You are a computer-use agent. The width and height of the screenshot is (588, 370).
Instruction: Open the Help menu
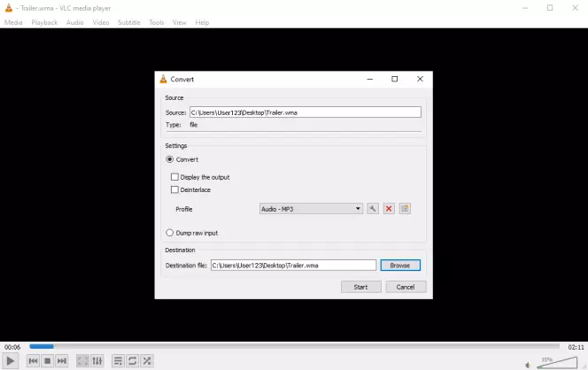point(202,22)
